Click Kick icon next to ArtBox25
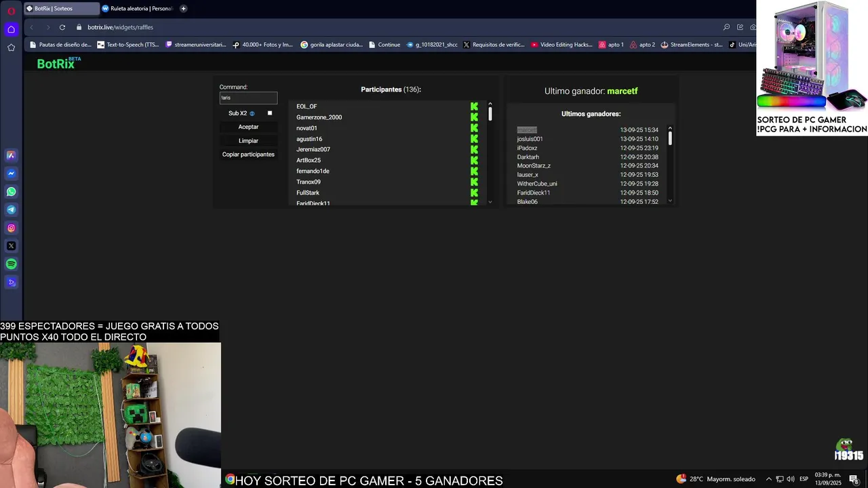The height and width of the screenshot is (488, 868). coord(474,161)
